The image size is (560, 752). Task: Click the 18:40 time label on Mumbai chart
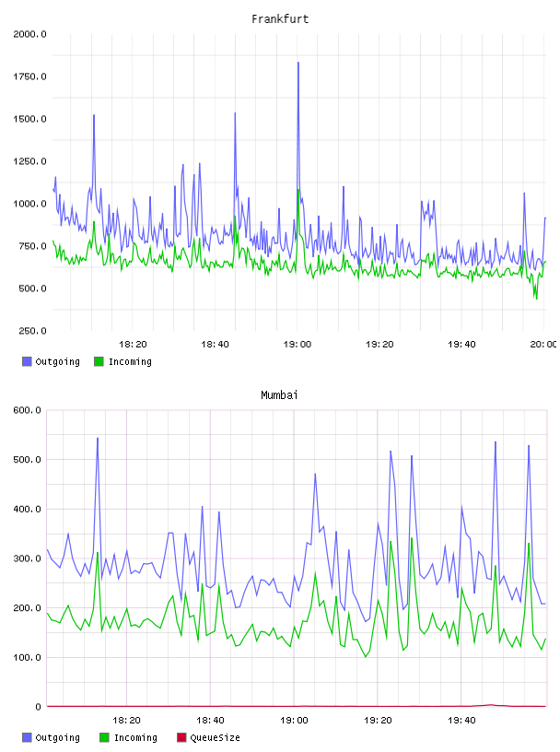point(210,721)
